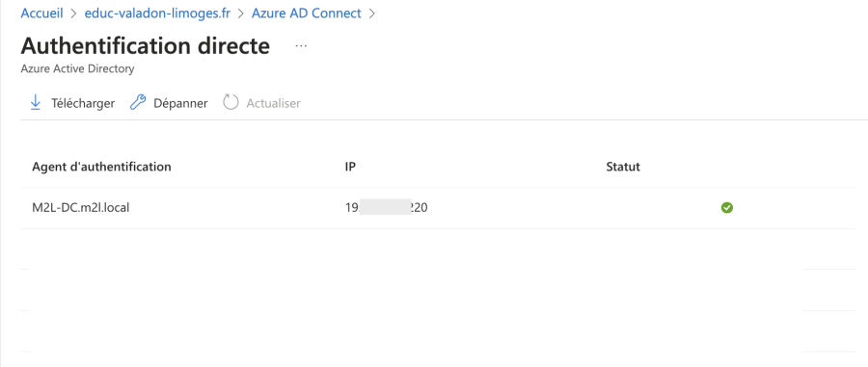The image size is (868, 367).
Task: Click the Actualiser label
Action: tap(274, 103)
